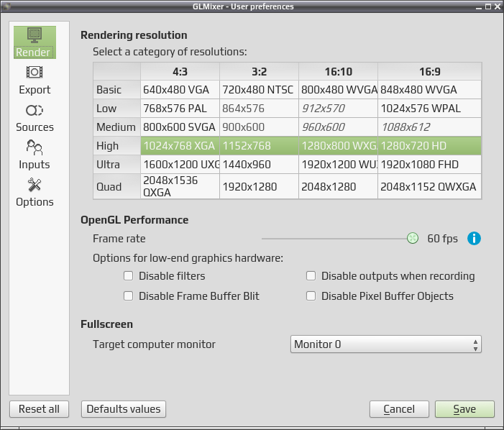Select the 3:2 column header
The height and width of the screenshot is (430, 504).
click(x=259, y=71)
